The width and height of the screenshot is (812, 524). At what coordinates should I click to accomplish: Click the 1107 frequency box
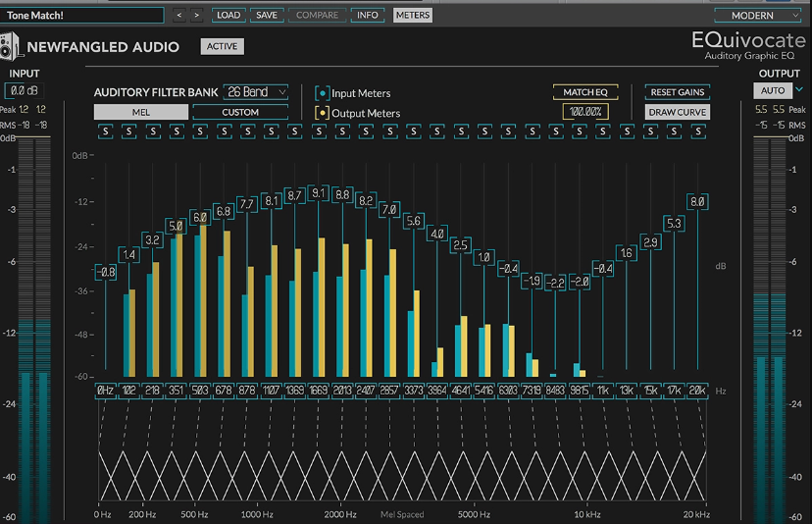pos(272,391)
